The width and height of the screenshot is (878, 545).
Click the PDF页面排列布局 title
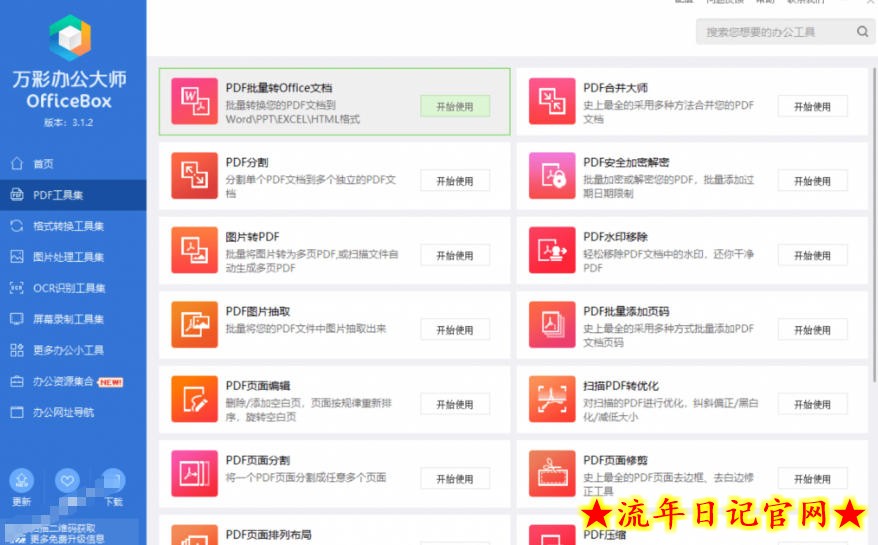[269, 534]
